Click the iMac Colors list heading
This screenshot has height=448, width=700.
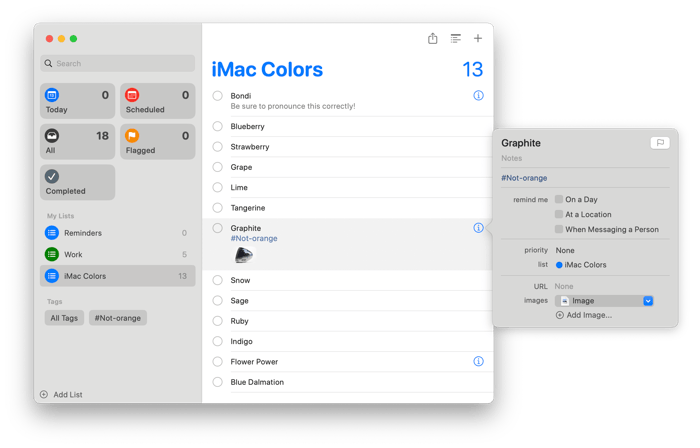(x=267, y=70)
